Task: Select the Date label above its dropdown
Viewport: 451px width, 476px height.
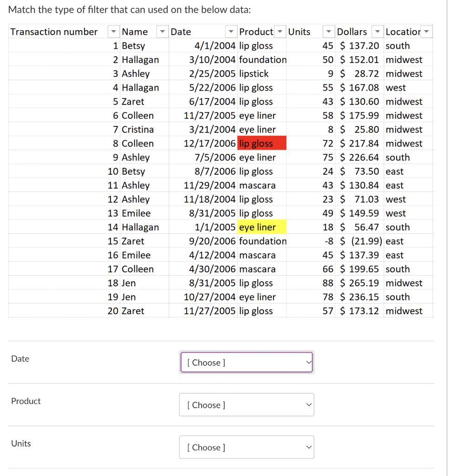Action: click(x=20, y=358)
